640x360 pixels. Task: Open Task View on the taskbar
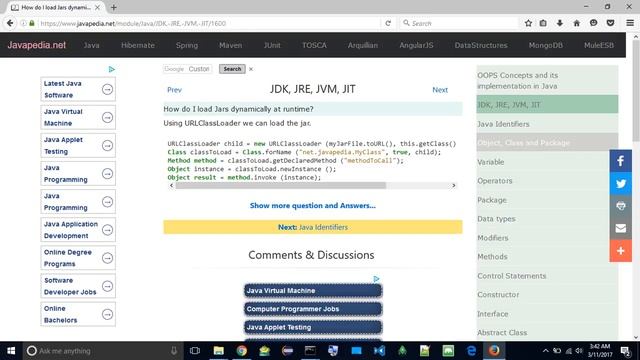[195, 351]
